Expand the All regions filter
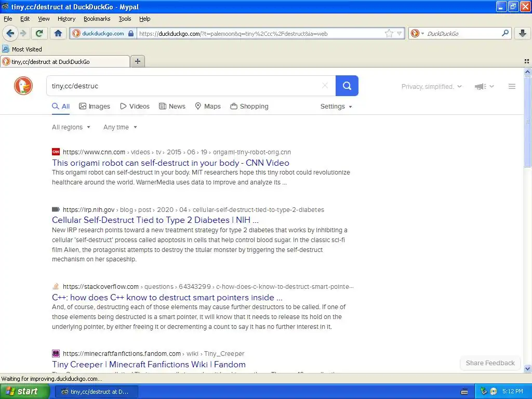532x399 pixels. (71, 127)
